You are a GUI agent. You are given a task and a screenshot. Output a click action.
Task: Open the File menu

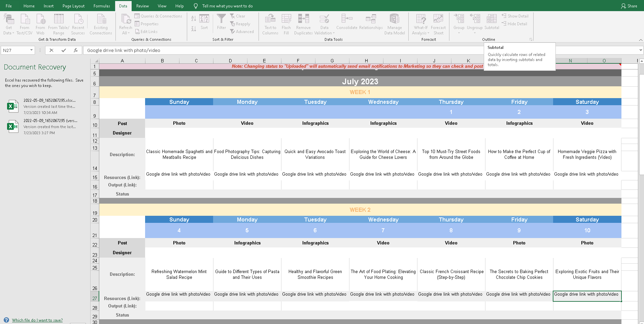(9, 6)
